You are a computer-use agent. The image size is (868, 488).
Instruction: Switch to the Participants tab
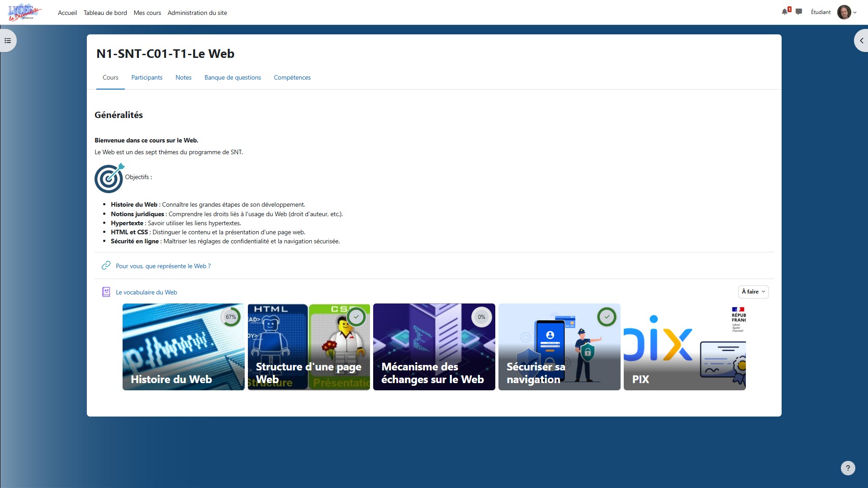(x=147, y=77)
